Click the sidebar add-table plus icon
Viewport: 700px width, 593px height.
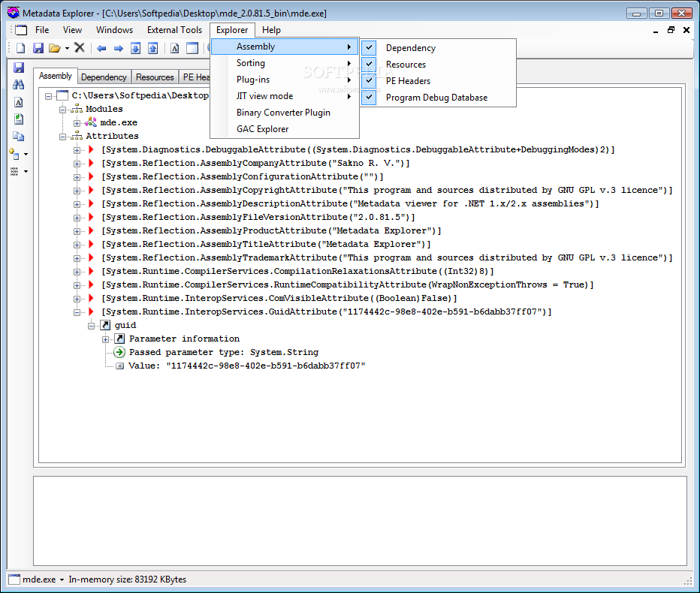coord(14,154)
